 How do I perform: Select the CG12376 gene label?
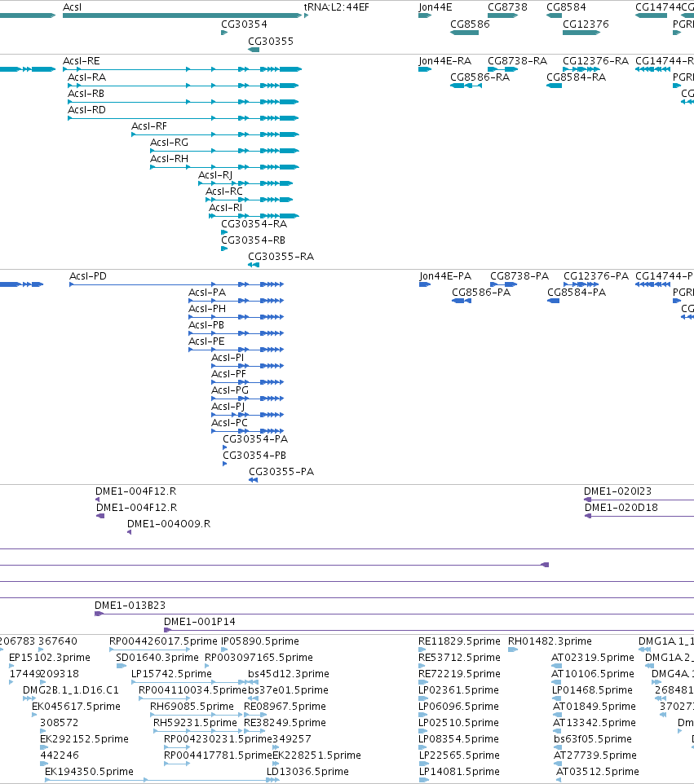coord(586,24)
